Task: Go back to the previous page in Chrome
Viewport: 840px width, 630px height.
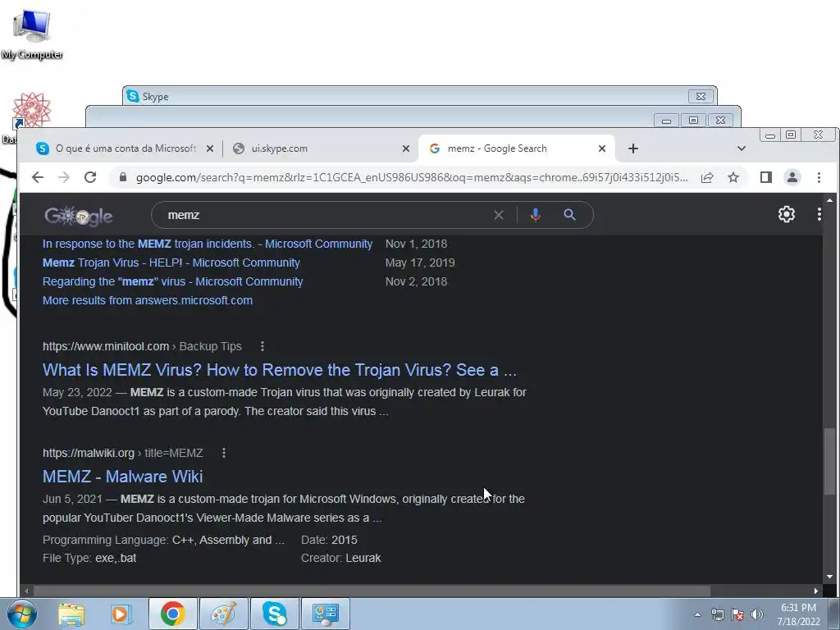Action: coord(38,177)
